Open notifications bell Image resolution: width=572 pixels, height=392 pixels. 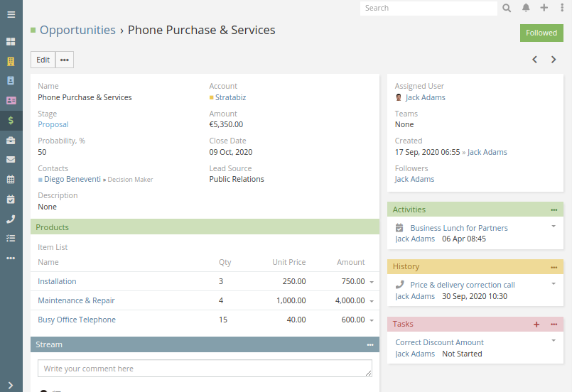click(x=526, y=8)
